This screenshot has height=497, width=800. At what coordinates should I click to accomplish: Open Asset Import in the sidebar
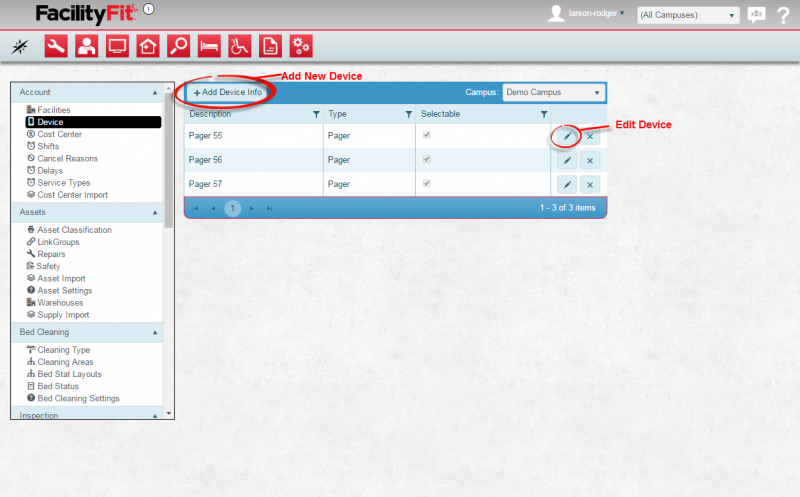point(56,279)
